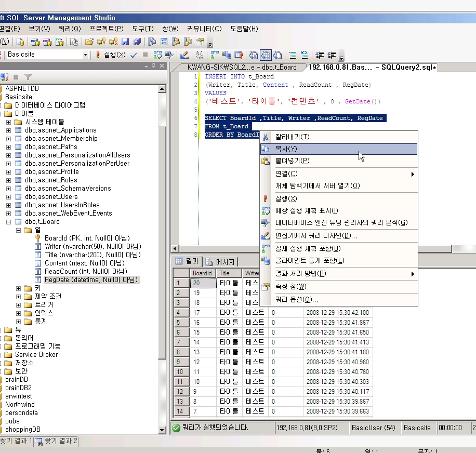Screen dimensions: 476x453
Task: Analyze query in Database Engine Tuning Advisor icon
Action: click(x=169, y=55)
